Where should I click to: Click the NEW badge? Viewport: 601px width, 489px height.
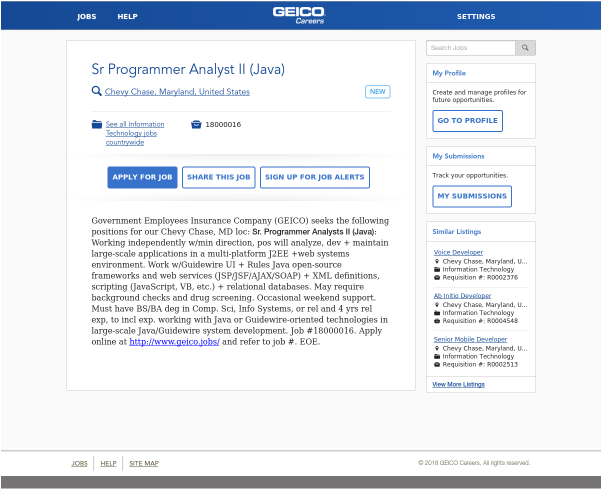pos(378,92)
